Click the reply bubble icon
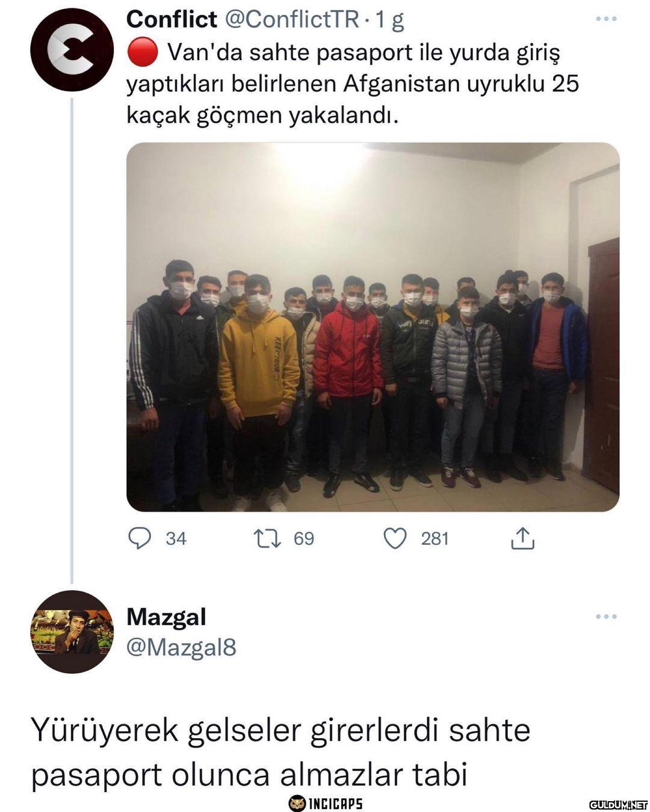650x812 pixels. coord(140,538)
